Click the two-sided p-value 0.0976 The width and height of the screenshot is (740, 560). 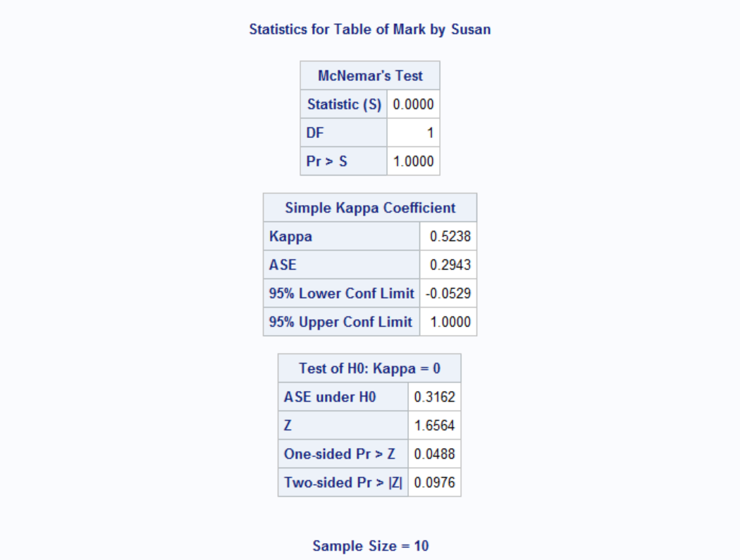[435, 483]
